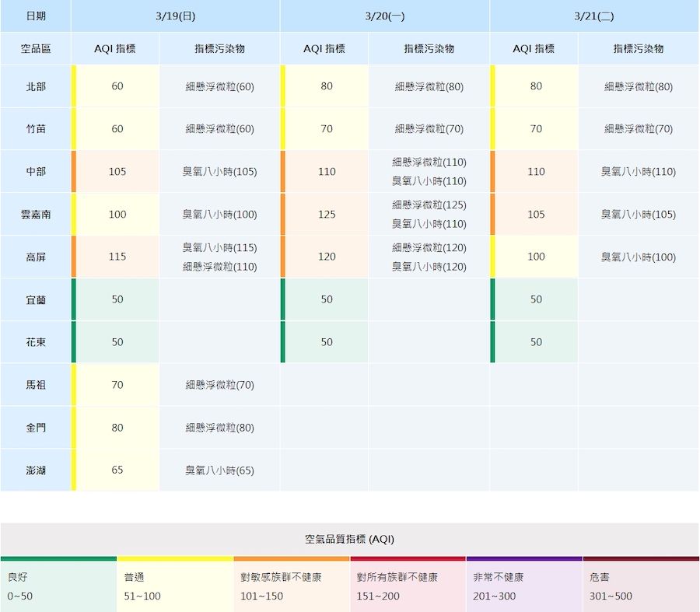Screen dimensions: 700x612
Task: Select 花東 AQI value 50 for 3/20
Action: tap(327, 342)
